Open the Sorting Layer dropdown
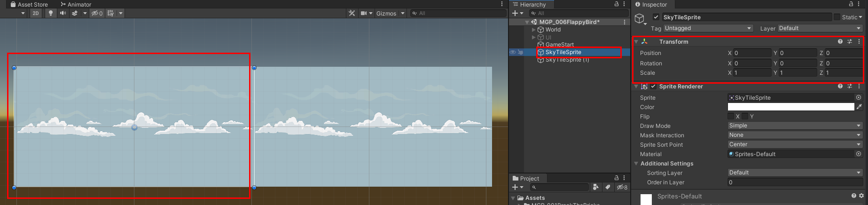Image resolution: width=868 pixels, height=205 pixels. click(x=795, y=173)
